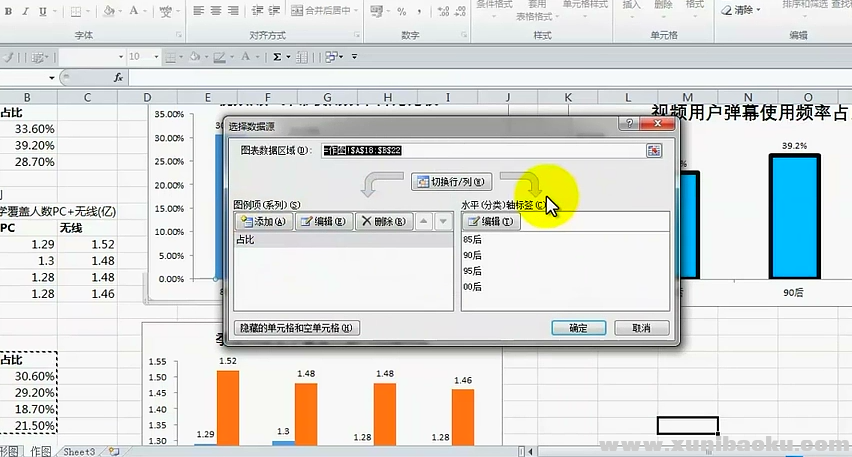The height and width of the screenshot is (457, 852).
Task: Switch to the 作图 worksheet tab
Action: click(41, 452)
